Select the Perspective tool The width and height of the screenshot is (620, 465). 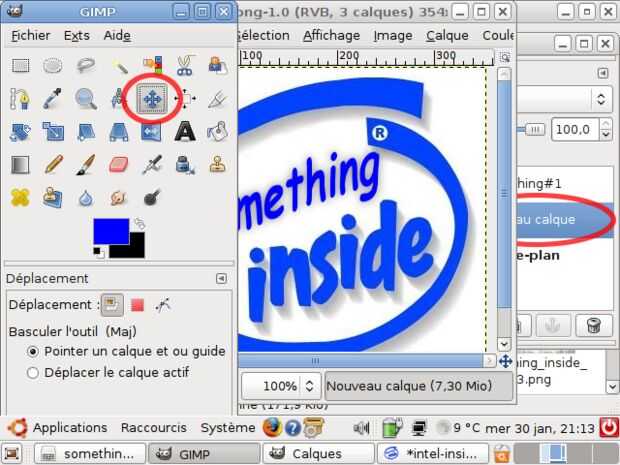[119, 132]
